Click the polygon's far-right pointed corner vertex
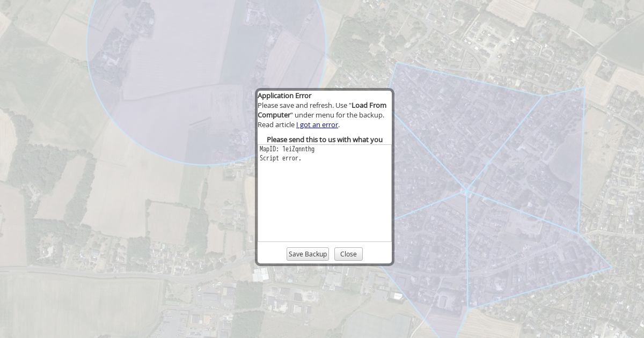Image resolution: width=644 pixels, height=338 pixels. (611, 268)
